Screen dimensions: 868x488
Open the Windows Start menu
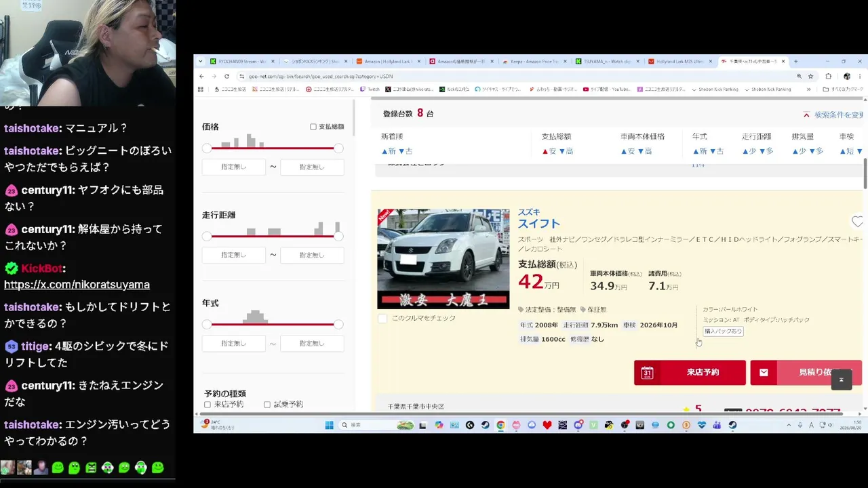329,425
